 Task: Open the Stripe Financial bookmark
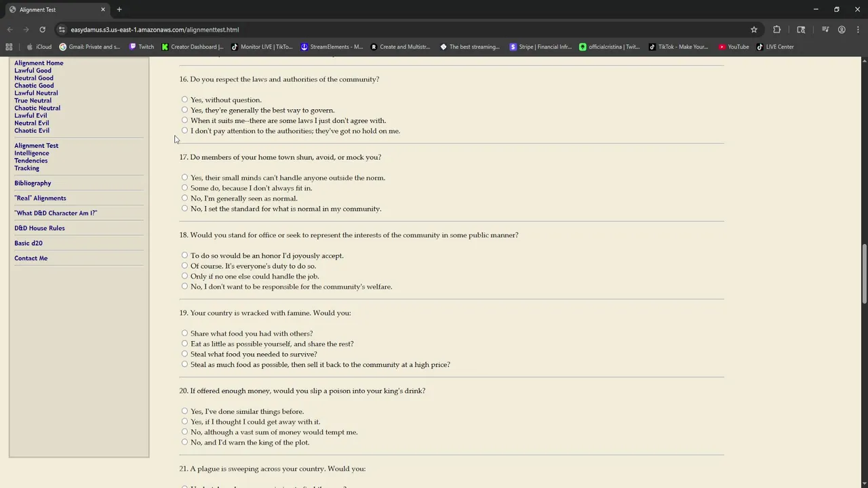pos(540,47)
